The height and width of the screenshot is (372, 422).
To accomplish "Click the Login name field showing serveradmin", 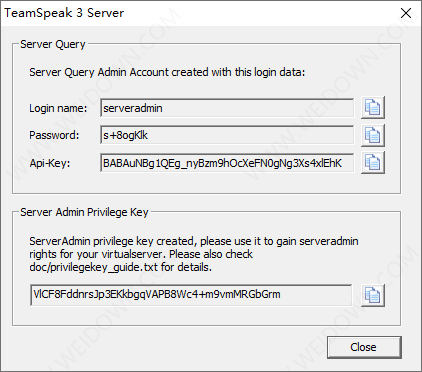I will (x=227, y=108).
